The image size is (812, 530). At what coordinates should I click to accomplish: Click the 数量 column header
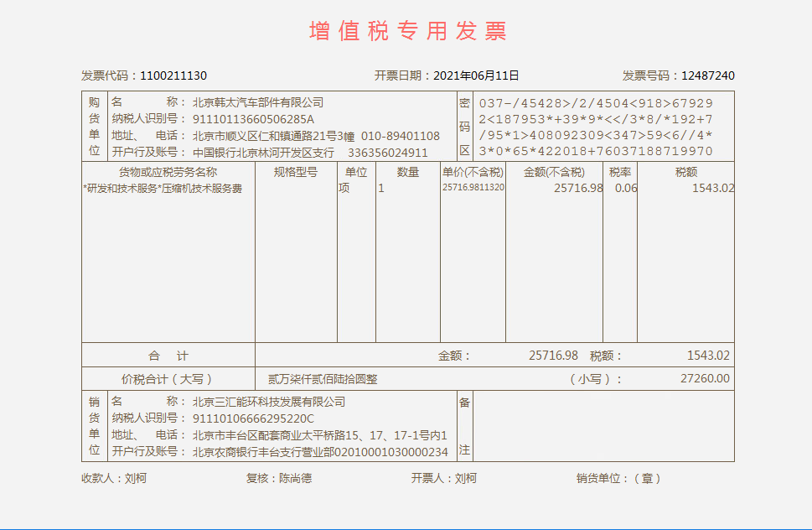[407, 172]
